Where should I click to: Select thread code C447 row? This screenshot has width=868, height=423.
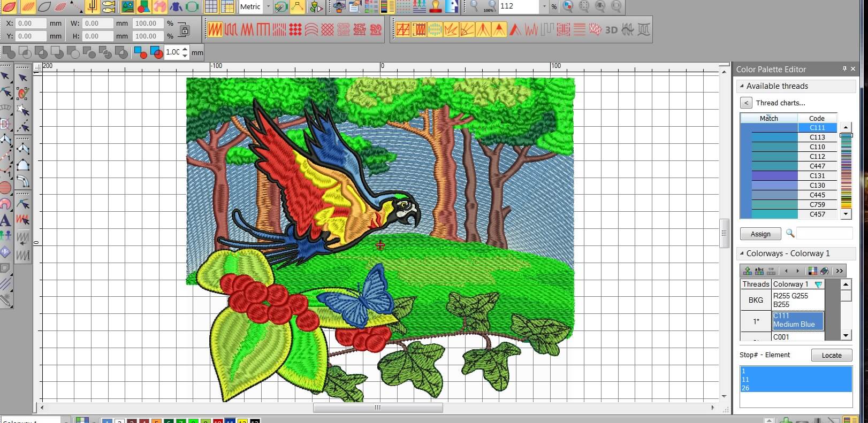tap(789, 166)
